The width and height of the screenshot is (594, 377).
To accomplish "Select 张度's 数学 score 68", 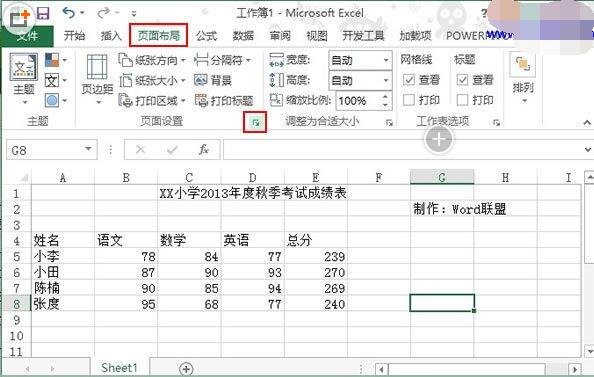I will click(x=189, y=304).
